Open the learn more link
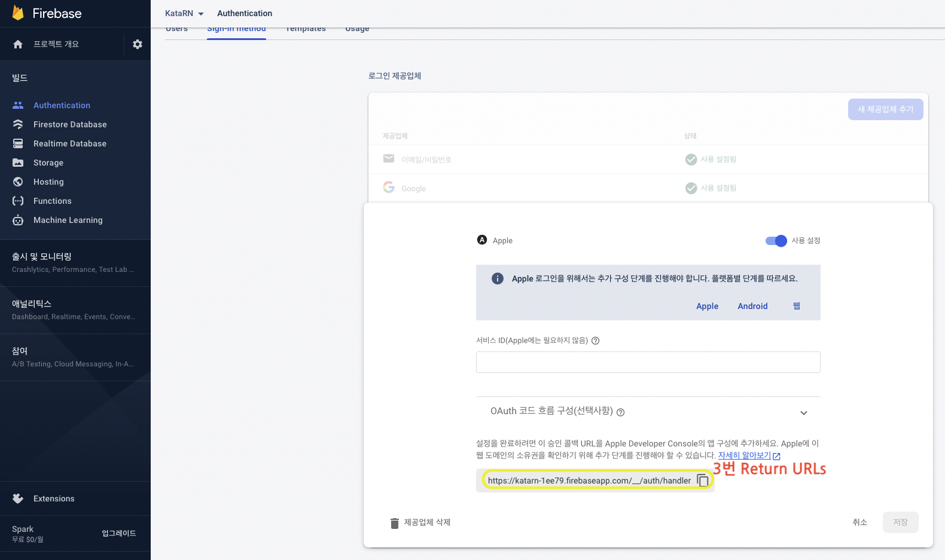 click(x=745, y=455)
